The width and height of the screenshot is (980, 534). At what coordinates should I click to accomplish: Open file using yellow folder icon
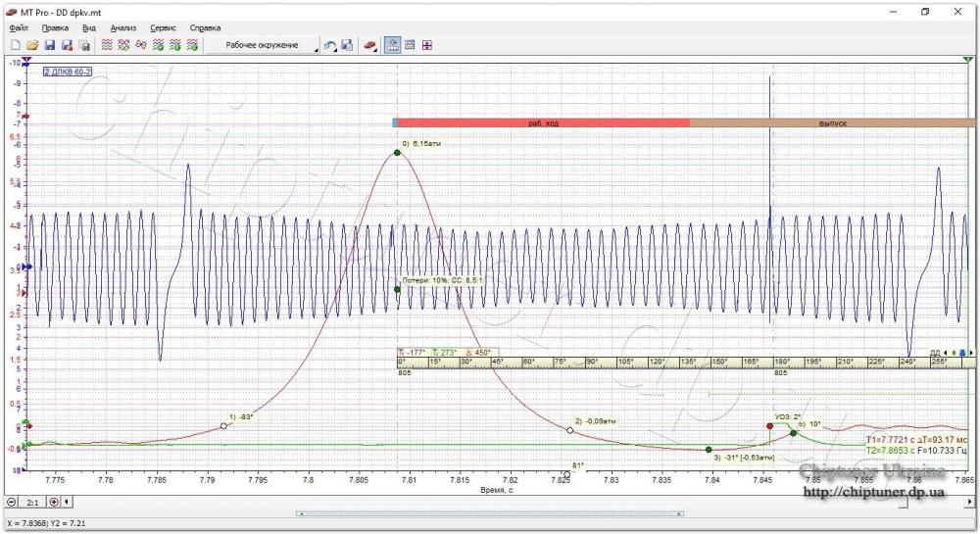32,45
